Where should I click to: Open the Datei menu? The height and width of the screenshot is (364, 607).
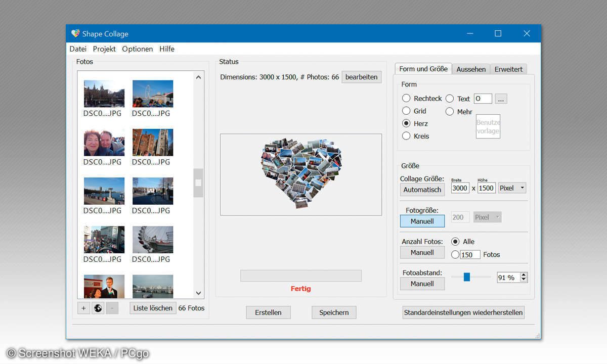click(x=78, y=49)
